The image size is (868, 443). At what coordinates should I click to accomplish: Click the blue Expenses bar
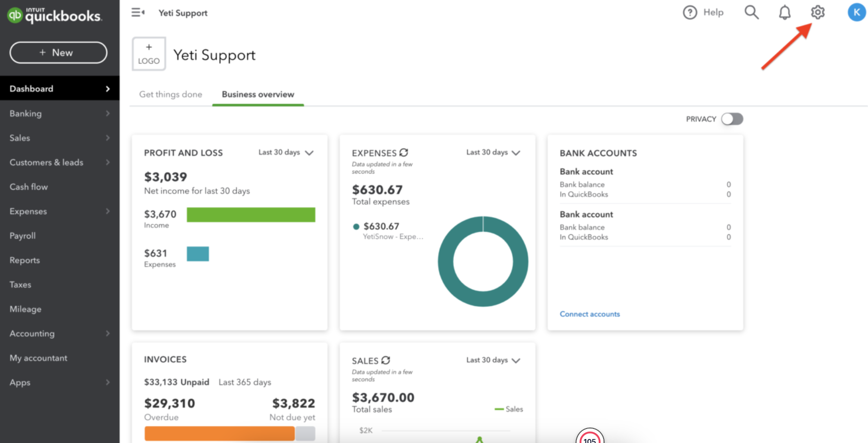(198, 254)
